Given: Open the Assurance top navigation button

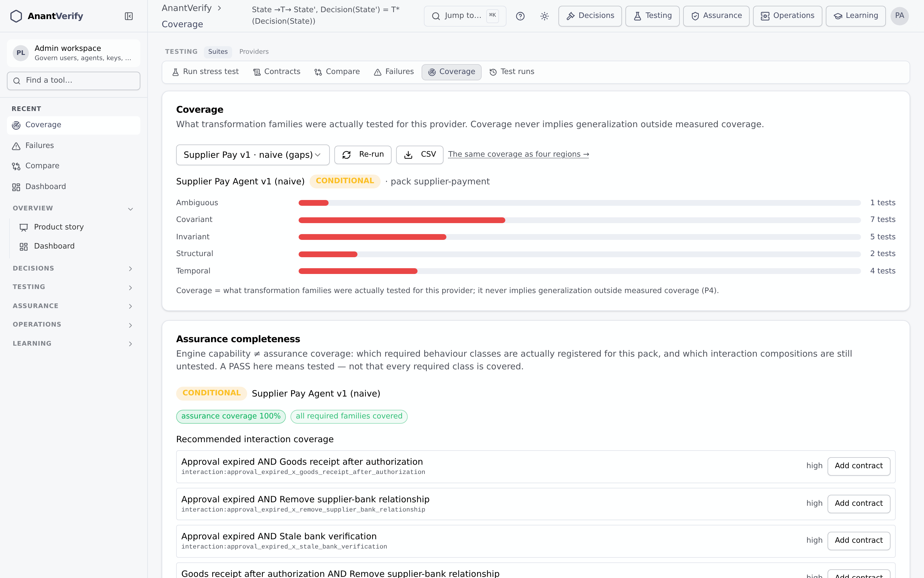Looking at the screenshot, I should pos(716,16).
